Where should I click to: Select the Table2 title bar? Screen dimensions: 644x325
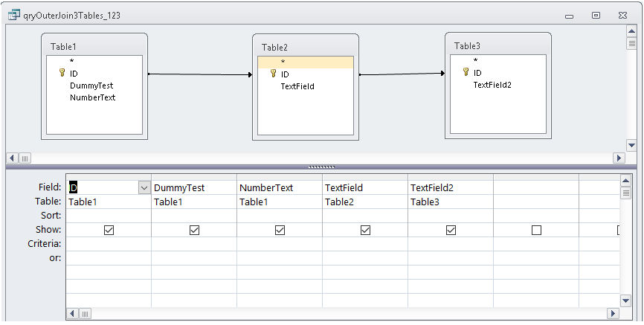coord(305,48)
